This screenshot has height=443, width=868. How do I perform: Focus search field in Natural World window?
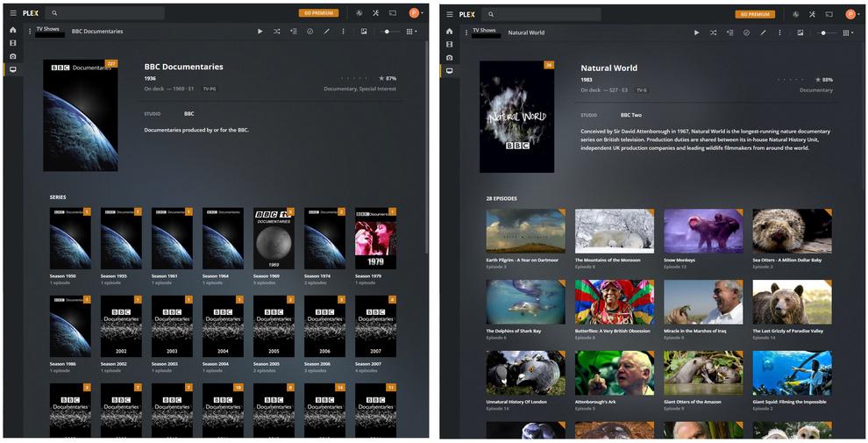pyautogui.click(x=541, y=14)
